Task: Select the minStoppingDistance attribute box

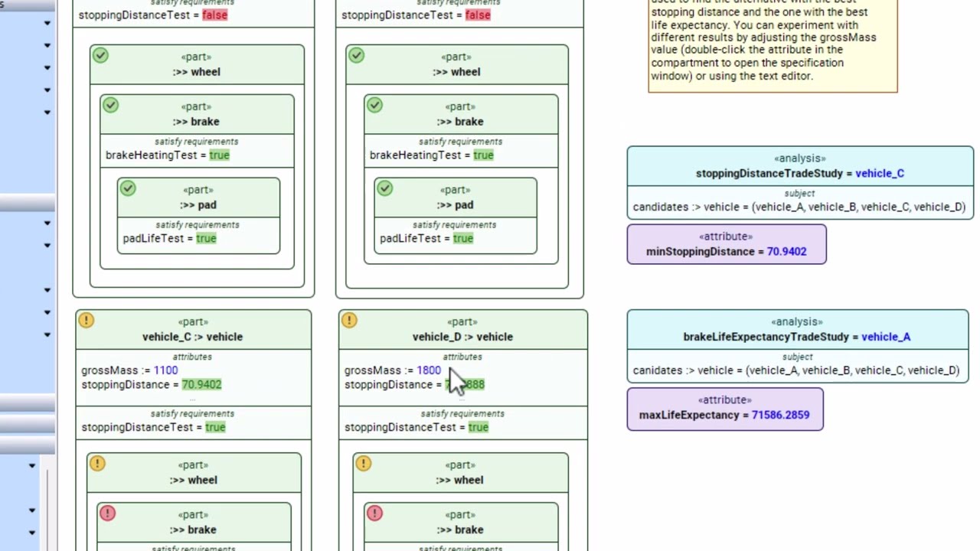Action: click(727, 244)
